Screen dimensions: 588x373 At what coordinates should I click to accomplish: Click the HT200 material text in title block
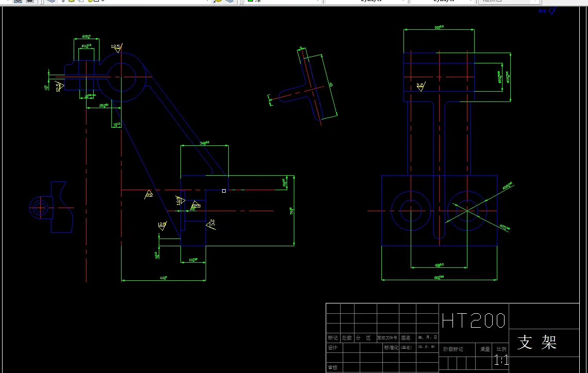(474, 321)
